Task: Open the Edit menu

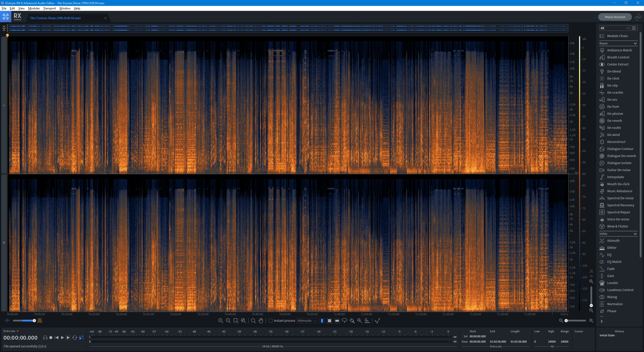Action: click(x=12, y=8)
